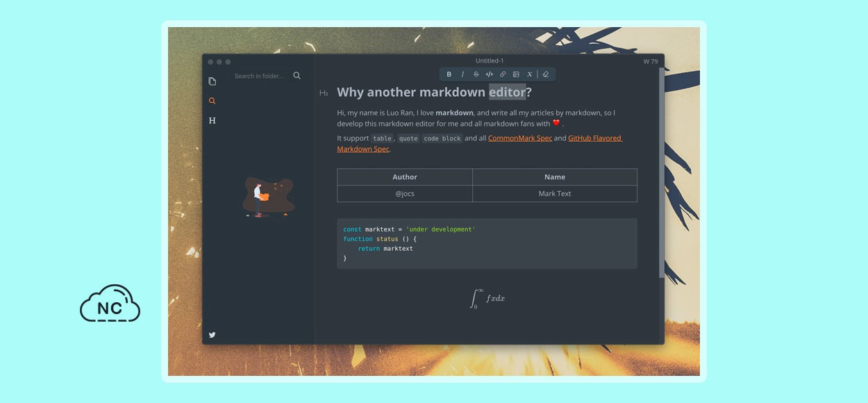Image resolution: width=868 pixels, height=403 pixels.
Task: Click the code line 'const marktext'
Action: [x=409, y=229]
